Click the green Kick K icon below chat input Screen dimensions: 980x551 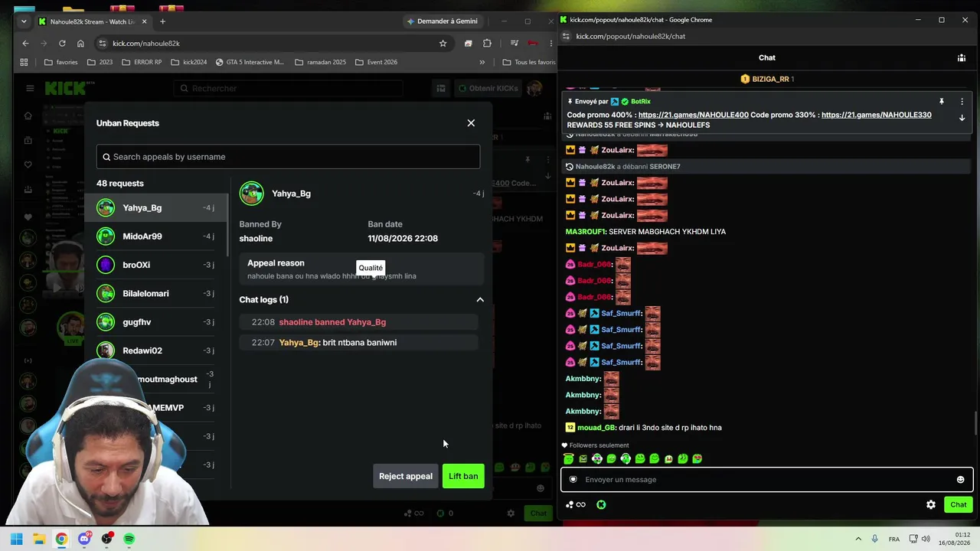click(x=601, y=505)
